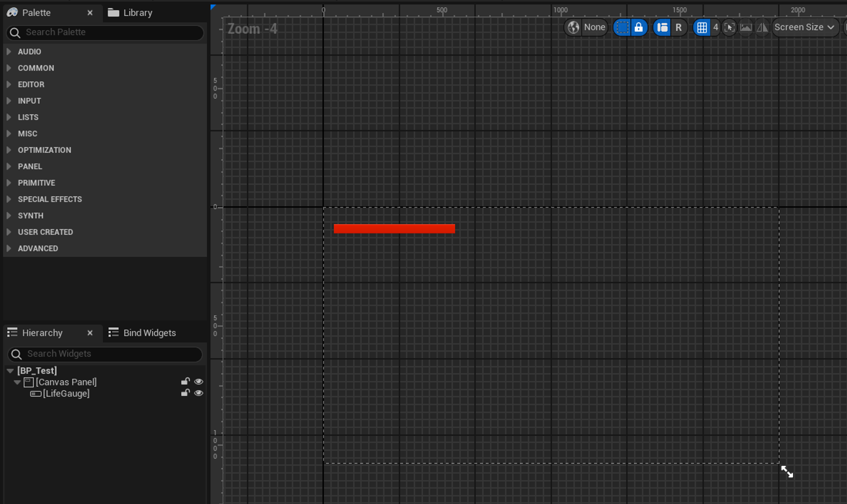Select the red progress bar widget
Screen dimensions: 847x504
coord(394,229)
